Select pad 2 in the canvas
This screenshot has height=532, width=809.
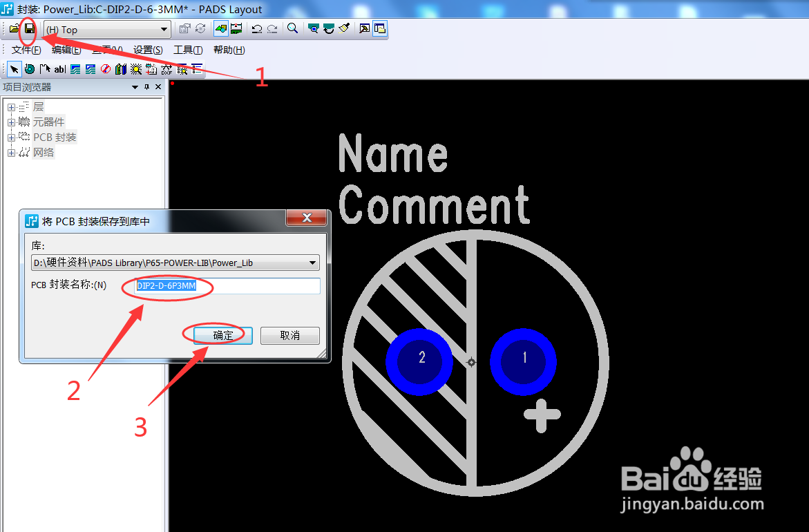tap(419, 362)
